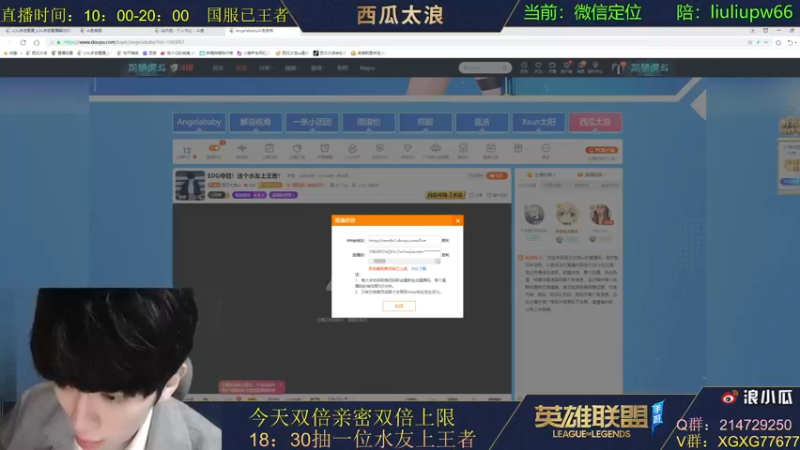Select the 周淑怡 streamer tab
The image size is (800, 450).
[x=369, y=122]
